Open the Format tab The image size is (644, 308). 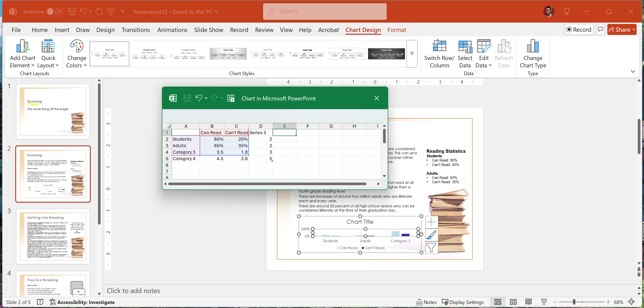pos(396,30)
